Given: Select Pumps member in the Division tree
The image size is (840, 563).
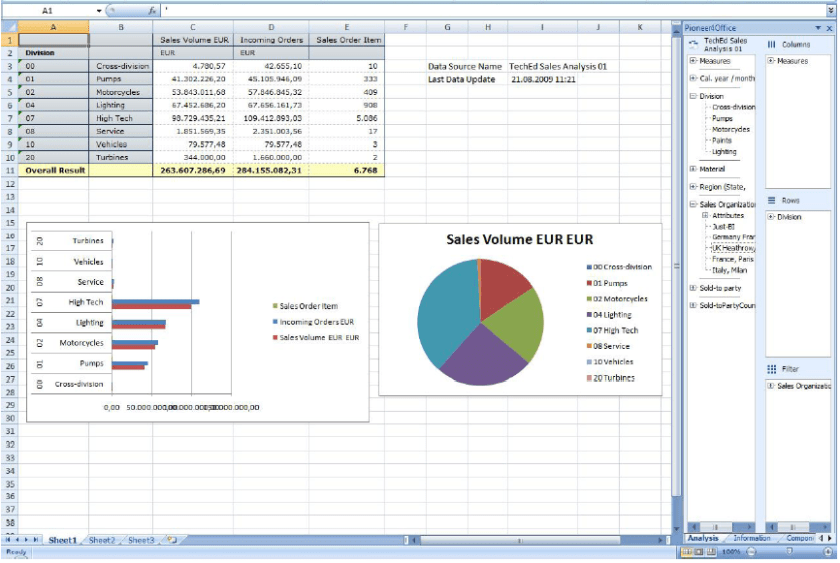Looking at the screenshot, I should tap(722, 118).
